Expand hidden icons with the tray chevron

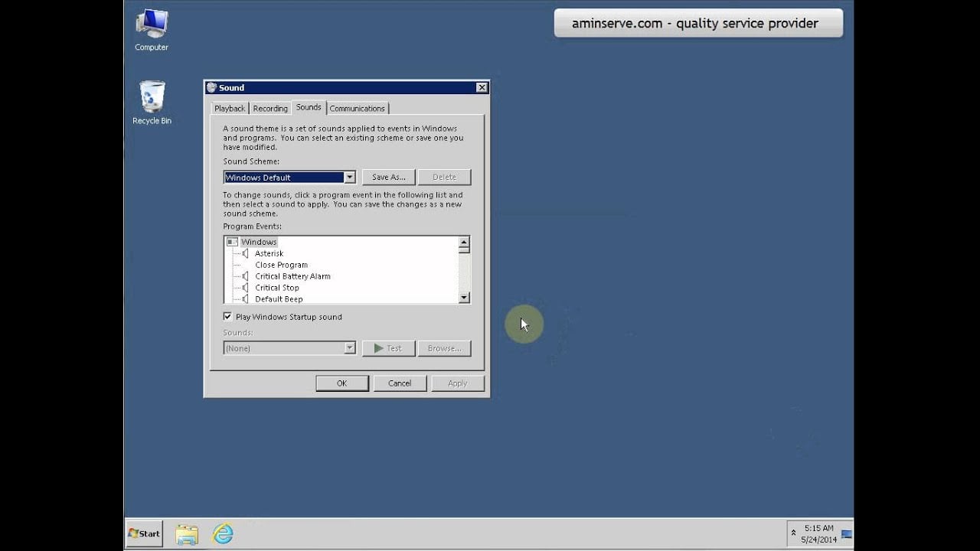[794, 533]
